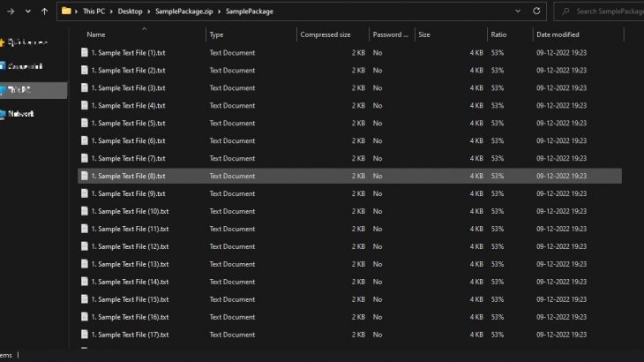Refresh the SamplePackage folder view
Screen dimensions: 644x362
pyautogui.click(x=536, y=11)
